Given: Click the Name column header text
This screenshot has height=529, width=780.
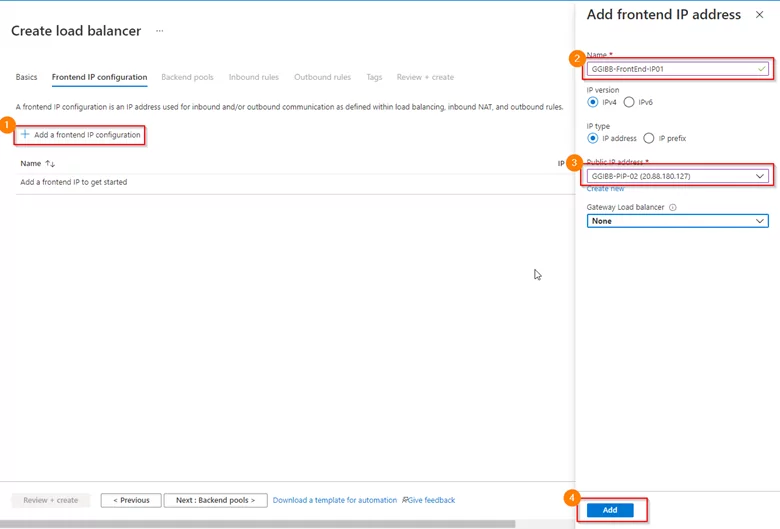Looking at the screenshot, I should tap(30, 163).
